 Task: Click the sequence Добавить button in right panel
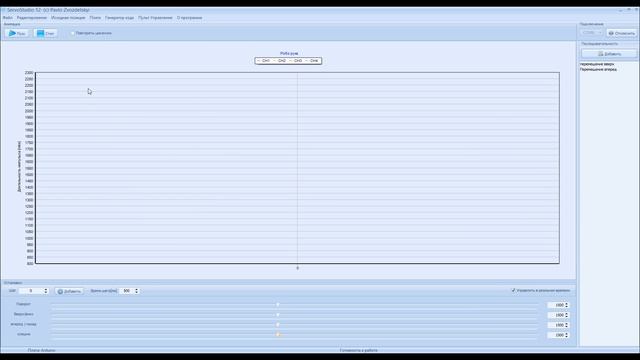tap(609, 53)
